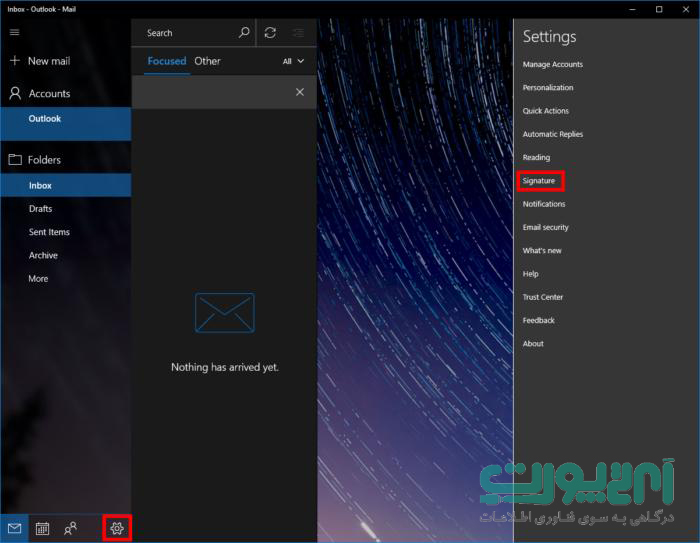Open Notifications settings
This screenshot has width=700, height=543.
coord(544,204)
